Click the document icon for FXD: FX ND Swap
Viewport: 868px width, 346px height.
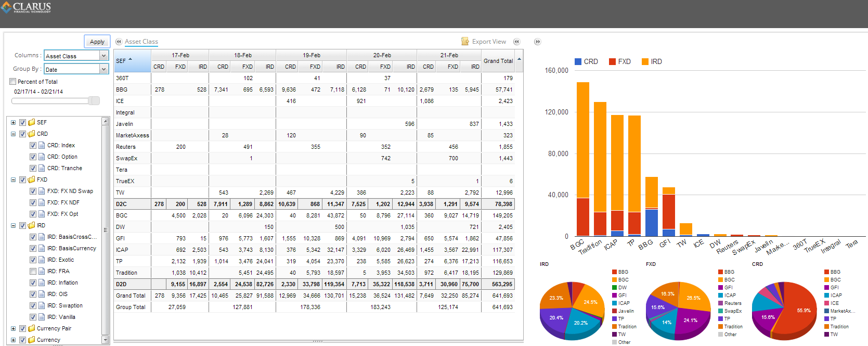pyautogui.click(x=42, y=191)
